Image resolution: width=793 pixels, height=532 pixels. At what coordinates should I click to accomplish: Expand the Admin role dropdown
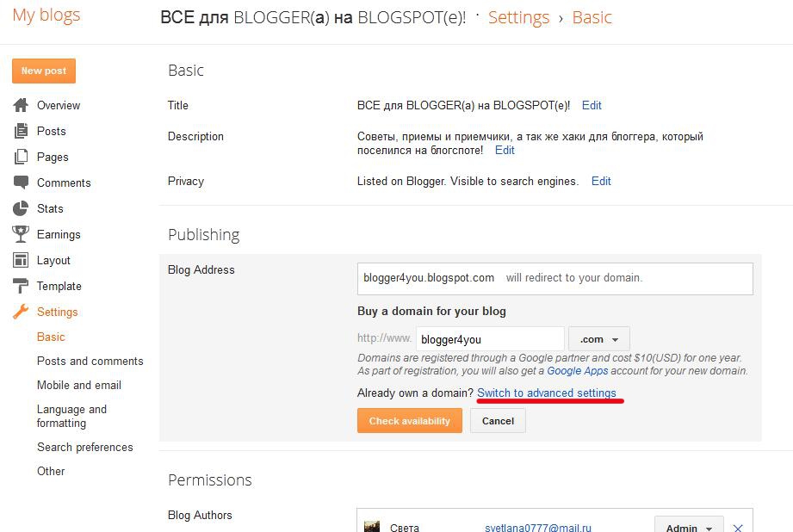689,526
